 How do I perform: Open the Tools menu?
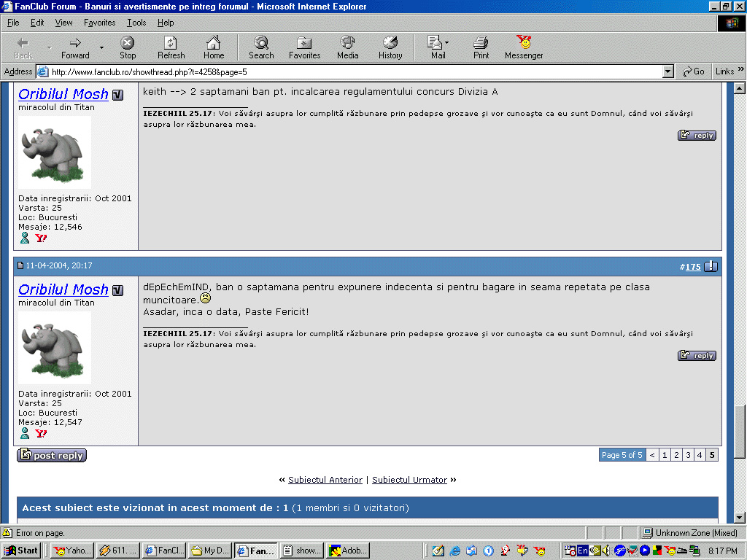pyautogui.click(x=136, y=23)
